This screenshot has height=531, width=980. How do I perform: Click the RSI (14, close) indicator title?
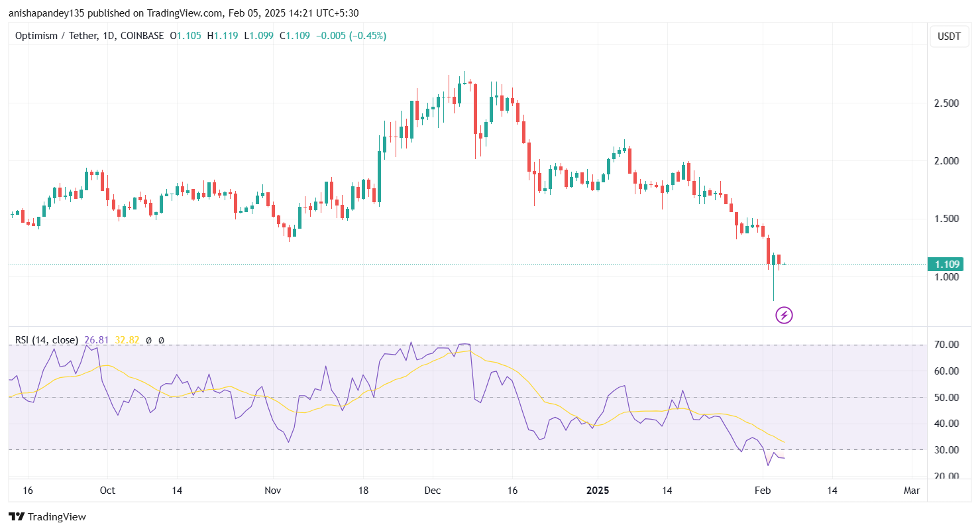tap(45, 339)
